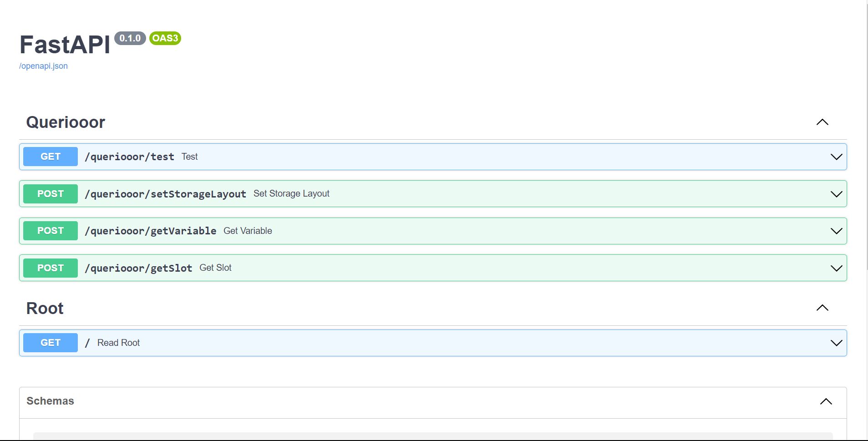Click the 'Test' summary text
The height and width of the screenshot is (441, 868).
189,157
